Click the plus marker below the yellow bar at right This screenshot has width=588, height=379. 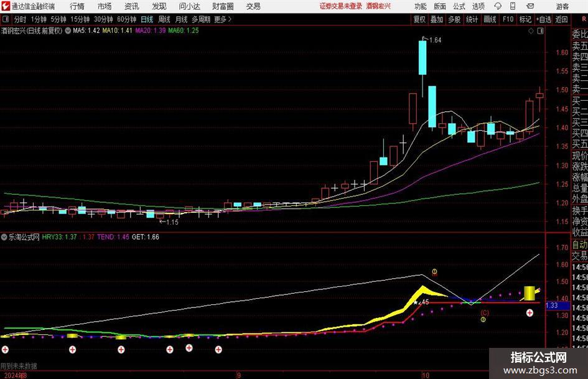tap(530, 313)
